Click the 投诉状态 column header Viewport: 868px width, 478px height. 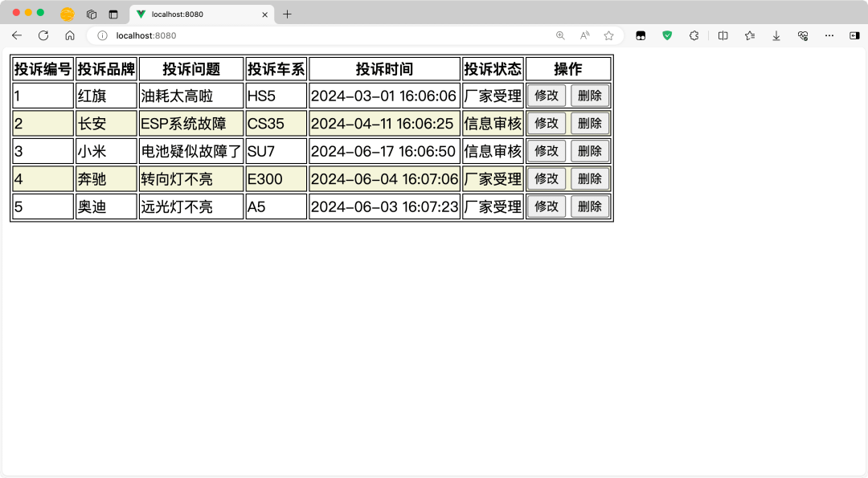click(493, 69)
